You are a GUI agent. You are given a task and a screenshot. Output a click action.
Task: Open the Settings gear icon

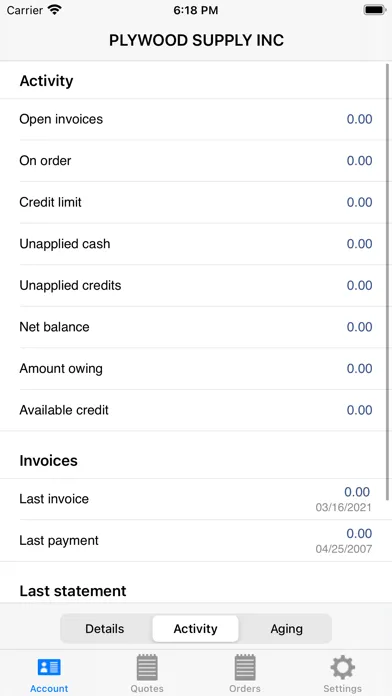(x=342, y=667)
